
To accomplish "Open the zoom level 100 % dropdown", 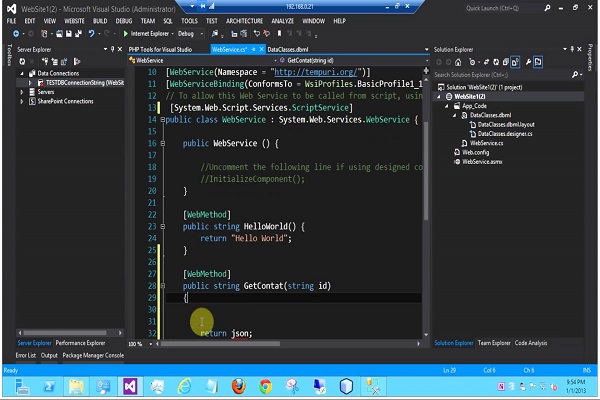I will click(151, 344).
